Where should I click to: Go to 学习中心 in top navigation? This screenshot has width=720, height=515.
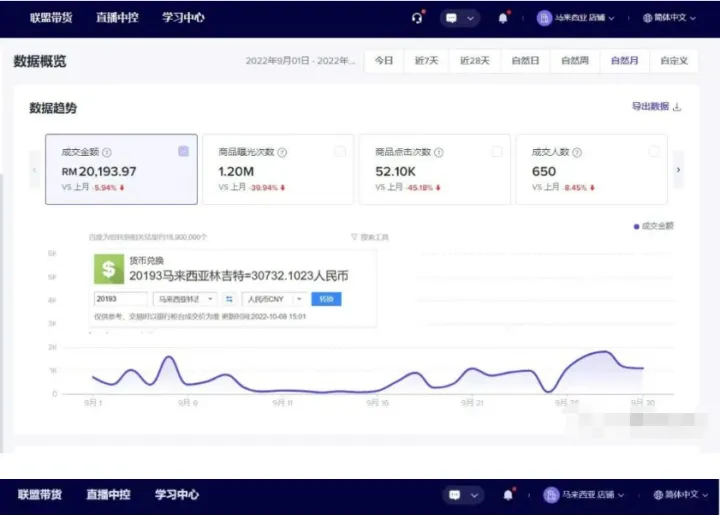[183, 17]
